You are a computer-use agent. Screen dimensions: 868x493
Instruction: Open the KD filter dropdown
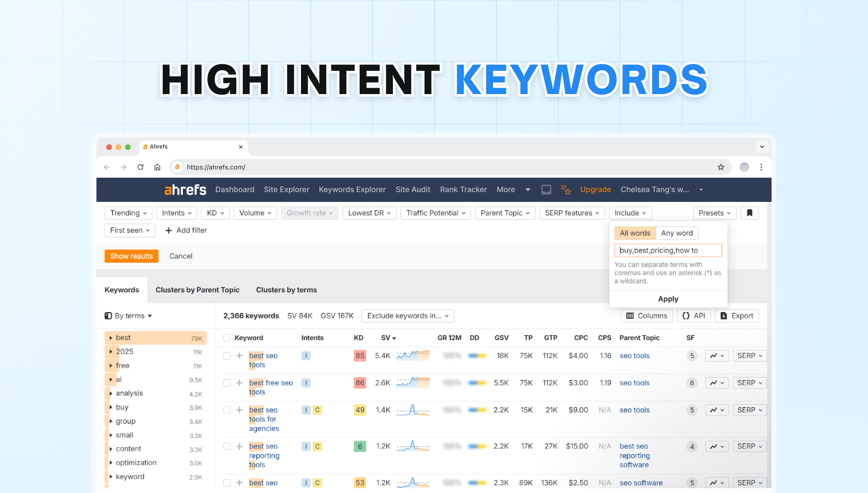[x=215, y=213]
